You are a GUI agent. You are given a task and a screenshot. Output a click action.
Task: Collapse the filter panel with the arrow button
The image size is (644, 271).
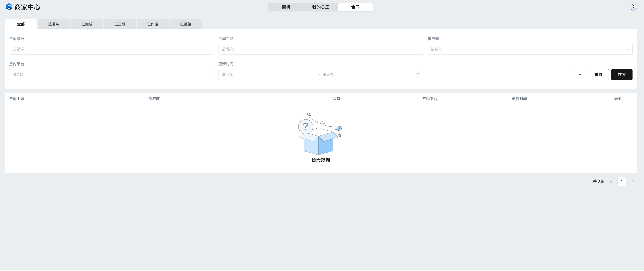click(580, 75)
